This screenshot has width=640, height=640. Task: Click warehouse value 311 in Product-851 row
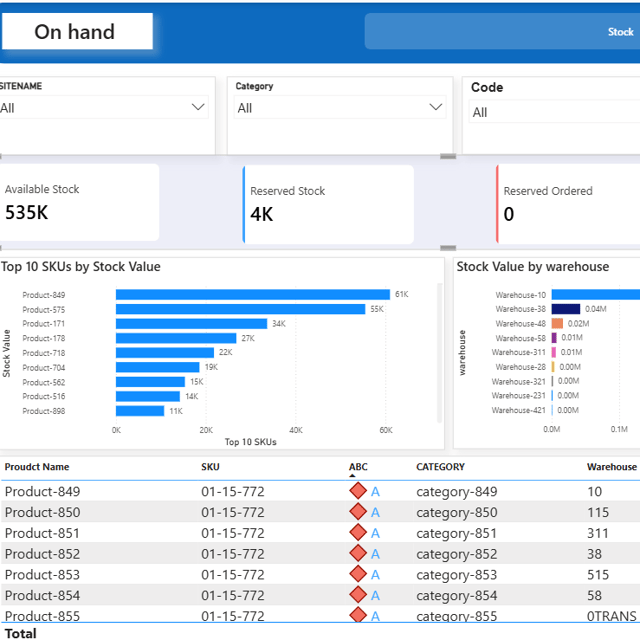[598, 533]
